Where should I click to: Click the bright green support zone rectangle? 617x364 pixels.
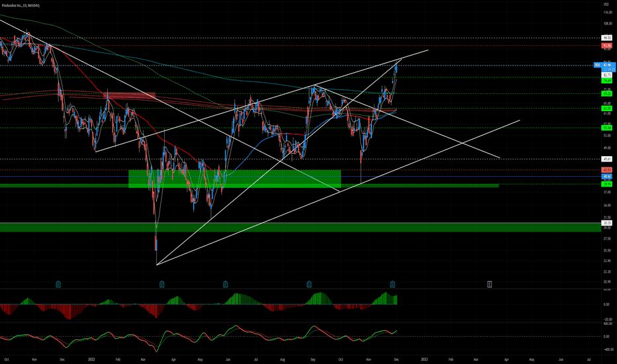(234, 179)
